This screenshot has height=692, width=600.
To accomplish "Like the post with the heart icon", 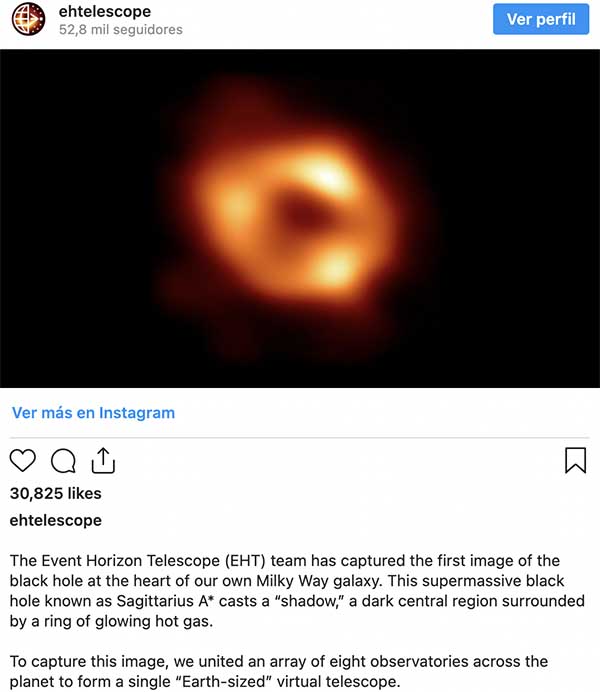I will pos(22,460).
